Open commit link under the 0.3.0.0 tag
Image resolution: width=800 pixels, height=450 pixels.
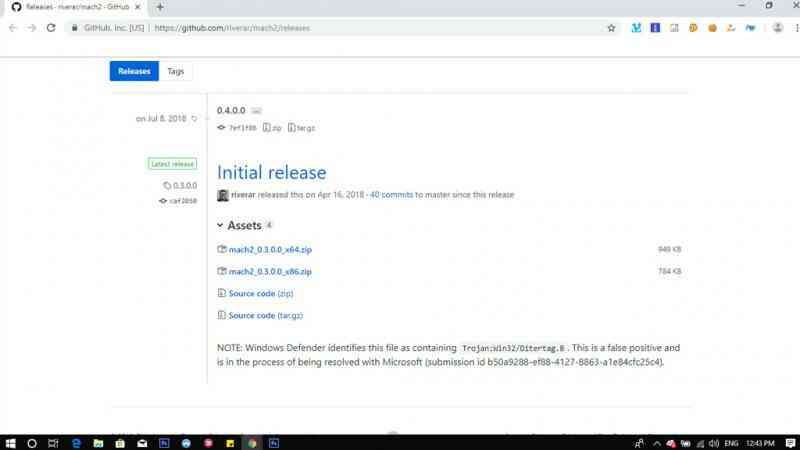tap(178, 201)
